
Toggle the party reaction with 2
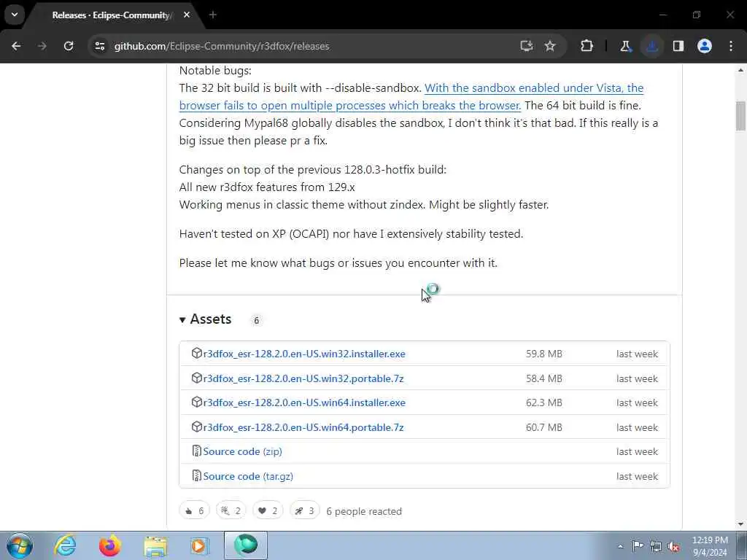tap(231, 511)
